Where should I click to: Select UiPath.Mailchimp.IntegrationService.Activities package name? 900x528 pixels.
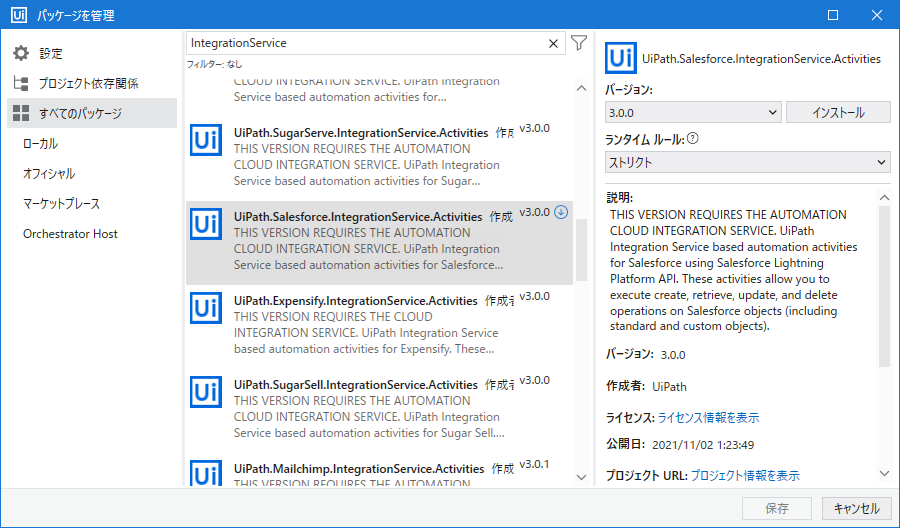pyautogui.click(x=359, y=469)
